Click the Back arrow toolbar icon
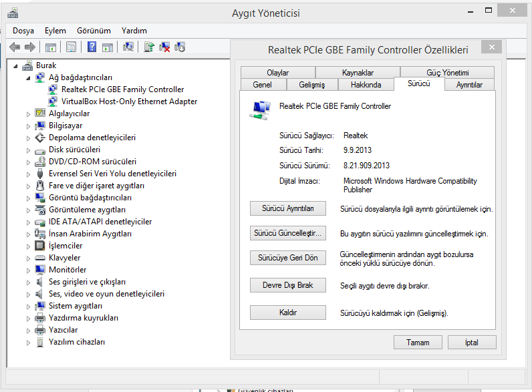This screenshot has height=392, width=532. pyautogui.click(x=15, y=47)
